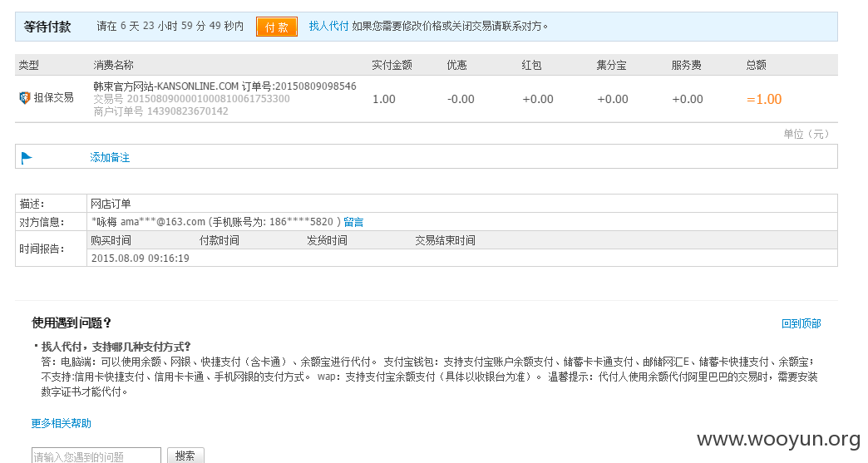The width and height of the screenshot is (868, 463).
Task: Click the orange total =1.00
Action: [764, 99]
